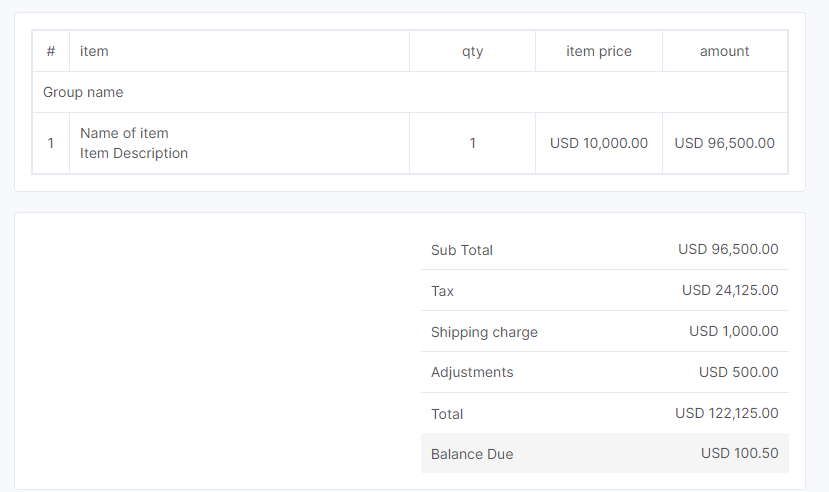Click the Total value USD 122,125.00
Image resolution: width=829 pixels, height=492 pixels.
[727, 413]
